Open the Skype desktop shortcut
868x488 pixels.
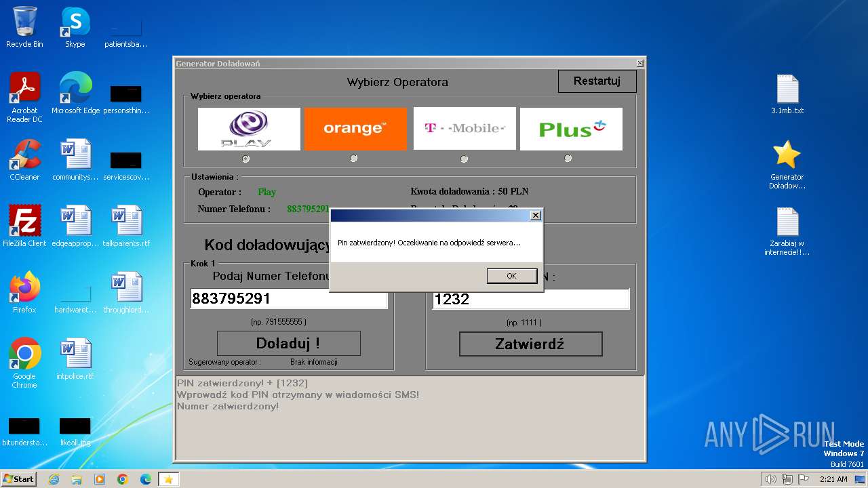[x=75, y=28]
